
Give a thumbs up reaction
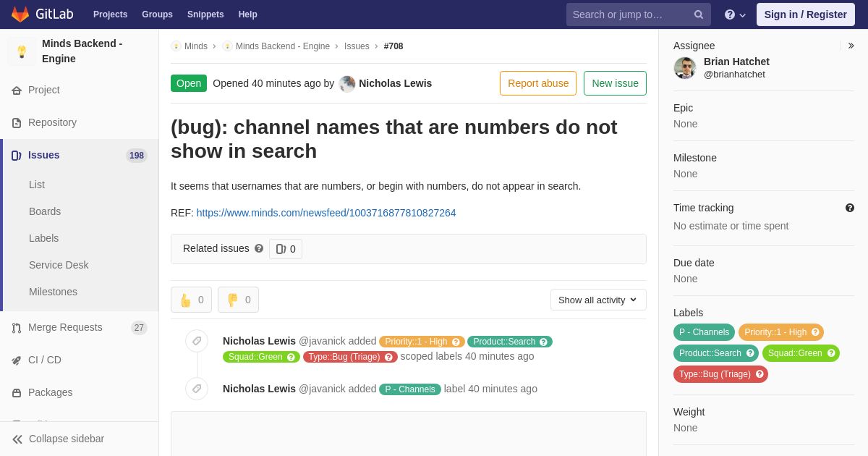tap(192, 300)
